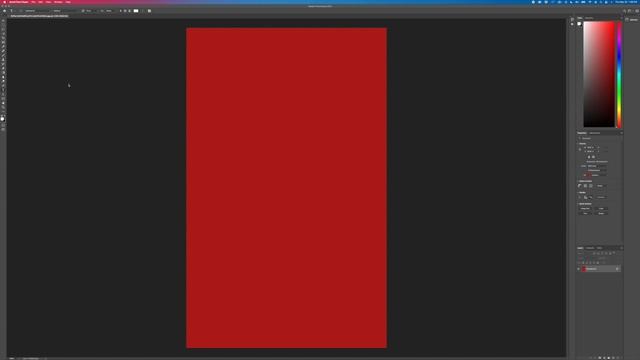Switch to the Adjustments tab
This screenshot has width=640, height=360.
[595, 133]
